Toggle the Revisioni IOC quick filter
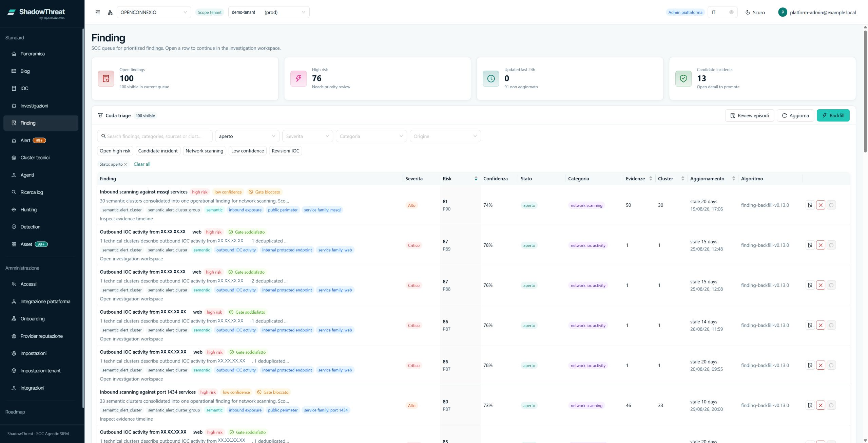Screen dimensions: 868x443 (x=286, y=151)
